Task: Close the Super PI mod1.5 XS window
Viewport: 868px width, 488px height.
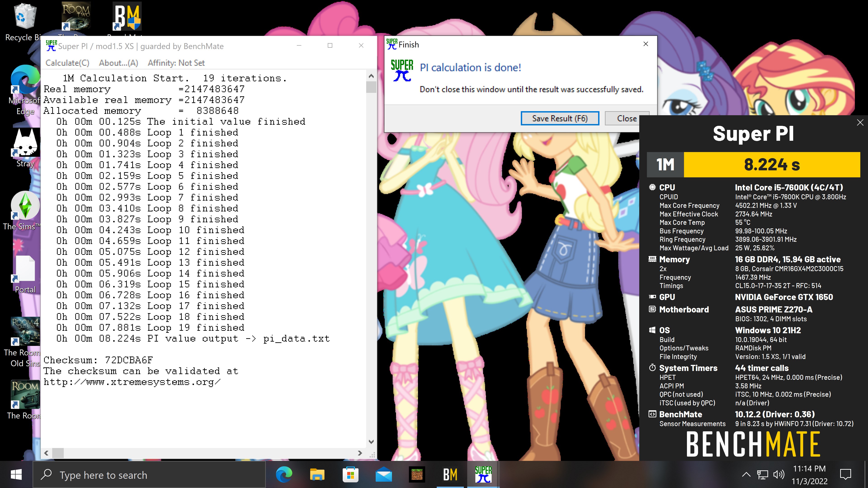Action: pyautogui.click(x=361, y=45)
